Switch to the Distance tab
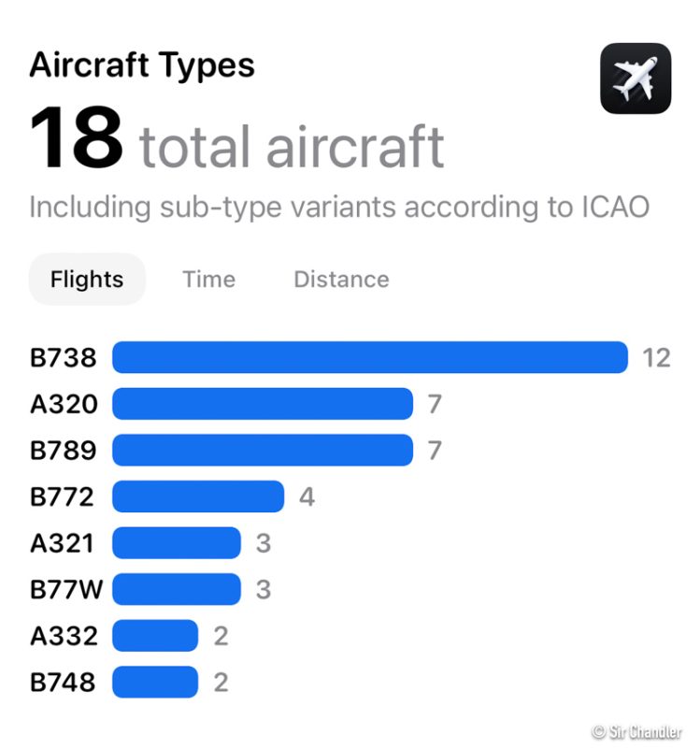Image resolution: width=700 pixels, height=748 pixels. click(341, 280)
